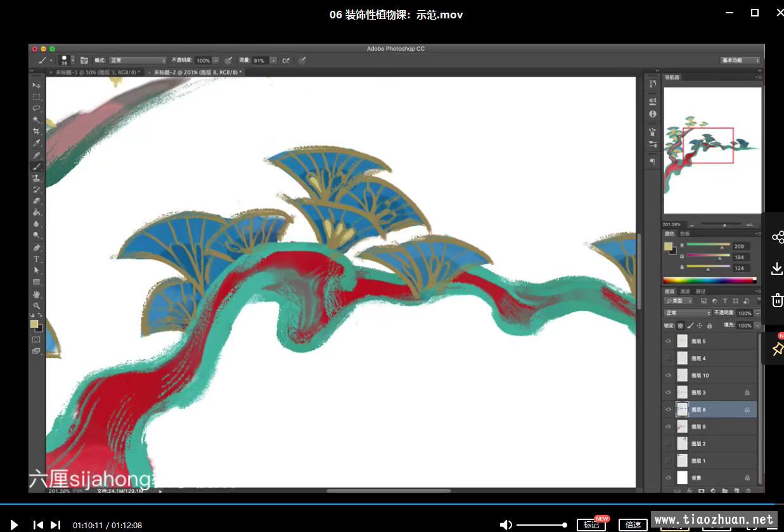
Task: Select the Hand tool
Action: click(x=37, y=294)
